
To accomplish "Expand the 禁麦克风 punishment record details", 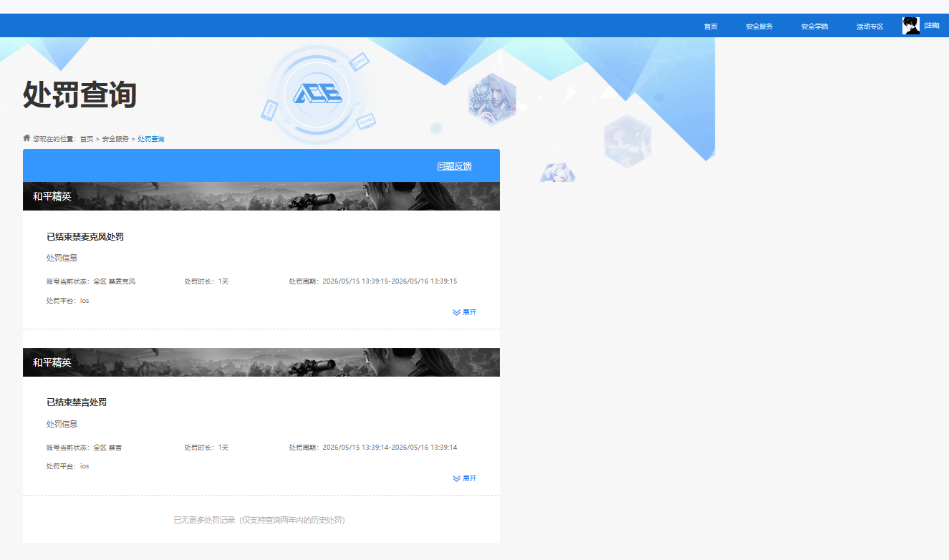I will pyautogui.click(x=465, y=312).
